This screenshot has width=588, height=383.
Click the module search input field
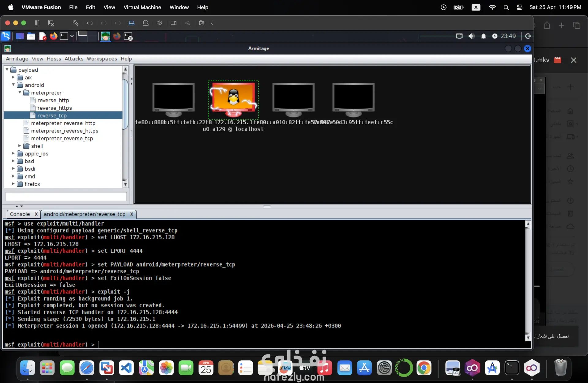(66, 196)
